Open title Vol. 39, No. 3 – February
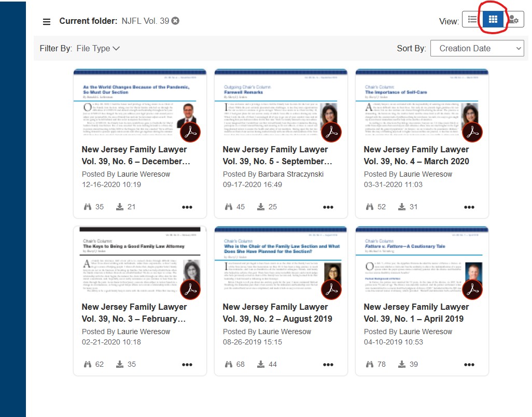The image size is (532, 417). [x=134, y=312]
